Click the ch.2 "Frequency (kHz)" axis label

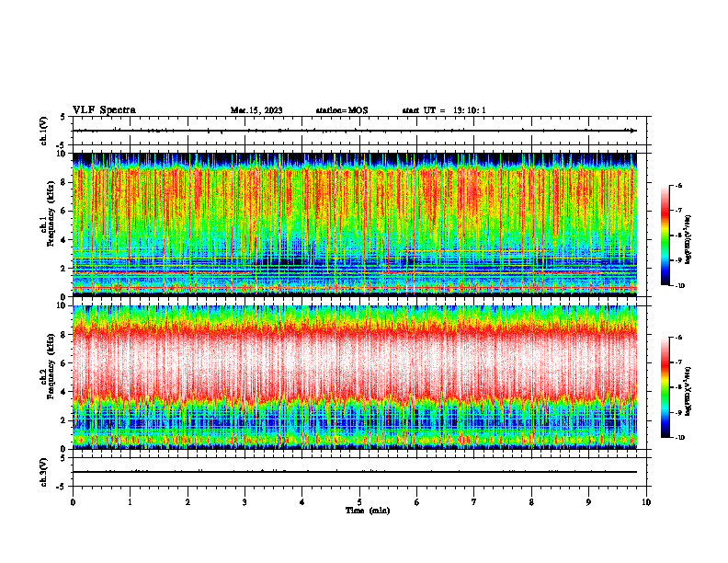[x=51, y=365]
